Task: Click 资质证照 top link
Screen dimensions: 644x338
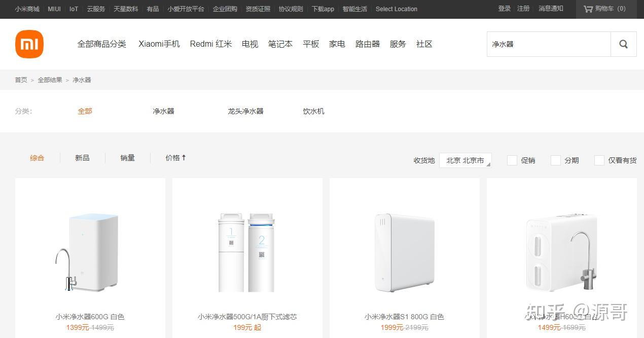Action: tap(258, 9)
